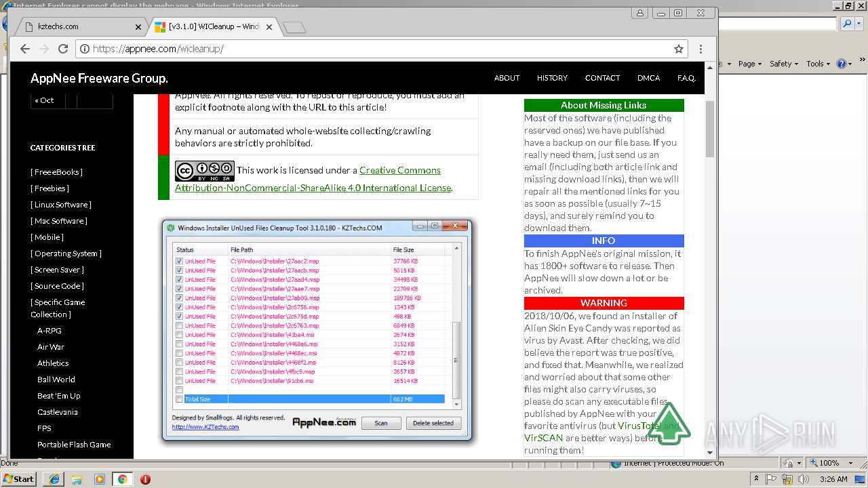The image size is (868, 488).
Task: Open the Castlevania subcategory
Action: click(58, 412)
